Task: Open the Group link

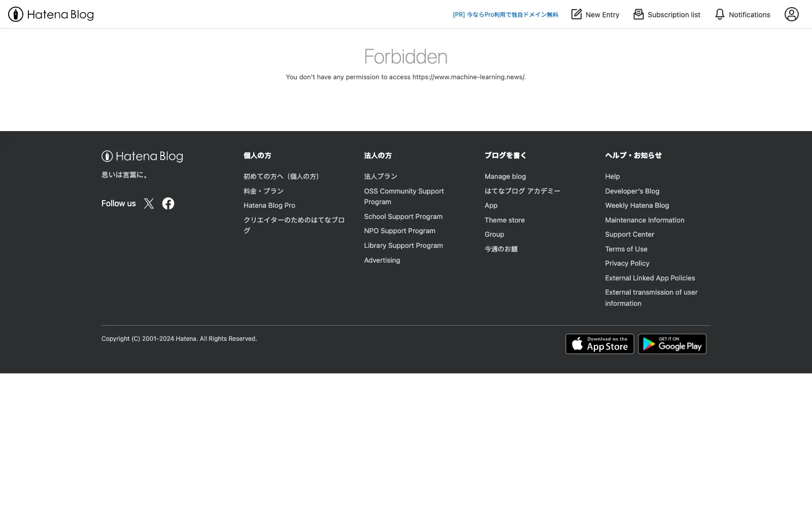Action: [494, 234]
